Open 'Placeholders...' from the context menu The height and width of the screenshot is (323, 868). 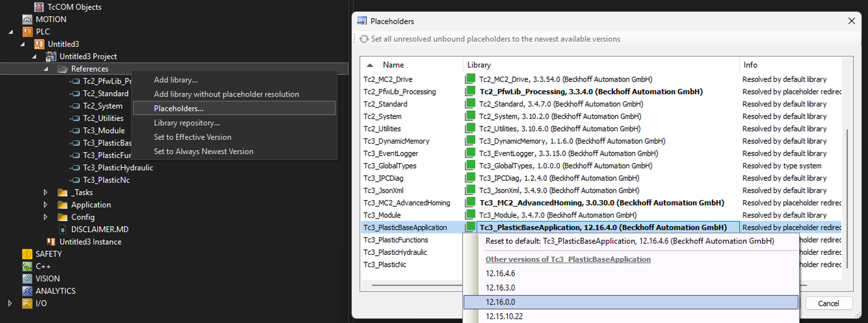pos(234,108)
